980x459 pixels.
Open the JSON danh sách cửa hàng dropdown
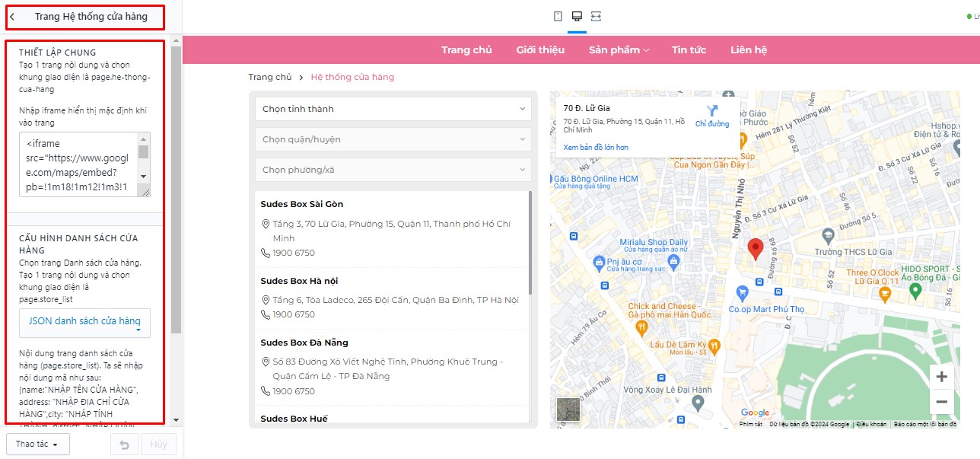point(85,323)
